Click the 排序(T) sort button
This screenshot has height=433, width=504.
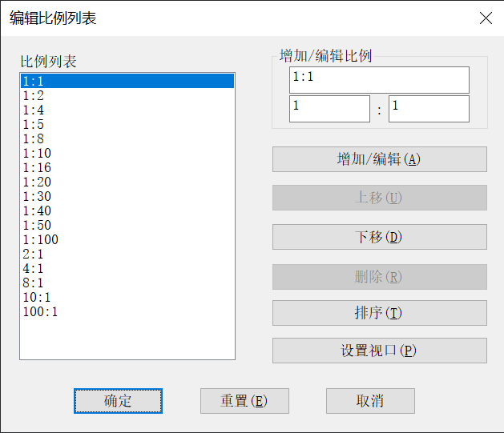point(379,313)
